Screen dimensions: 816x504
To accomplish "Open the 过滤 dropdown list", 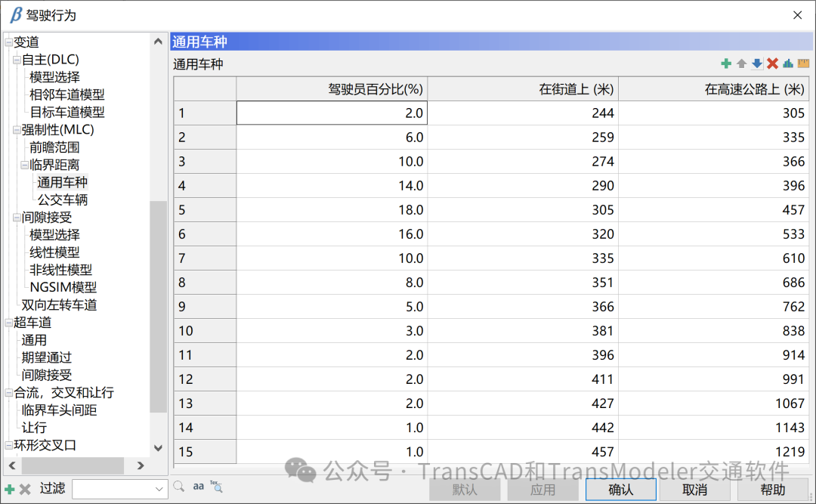I will [x=159, y=489].
